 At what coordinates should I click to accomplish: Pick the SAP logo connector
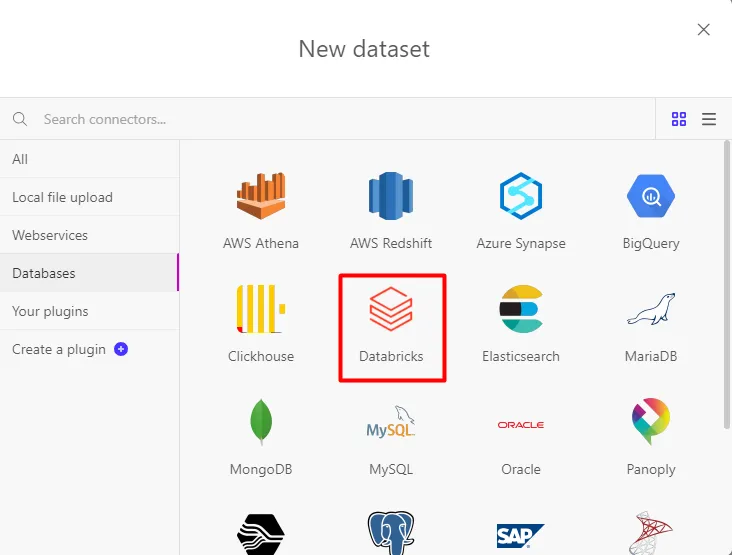[521, 535]
